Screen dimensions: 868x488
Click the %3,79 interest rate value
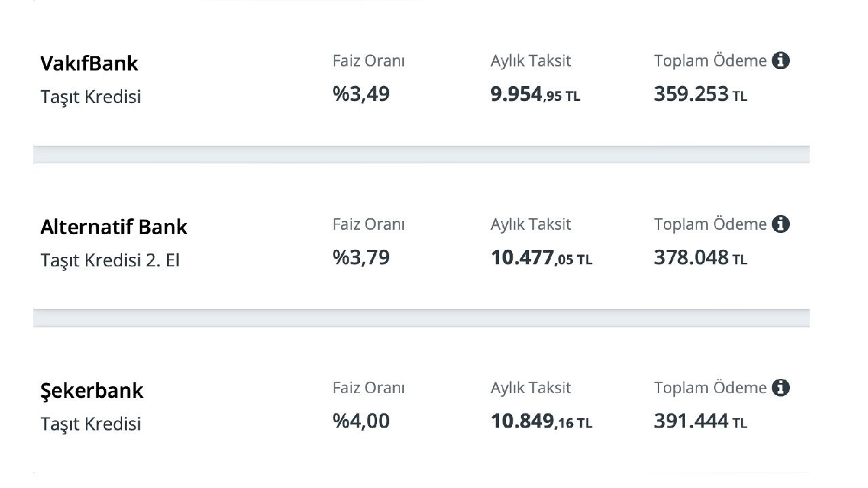361,258
